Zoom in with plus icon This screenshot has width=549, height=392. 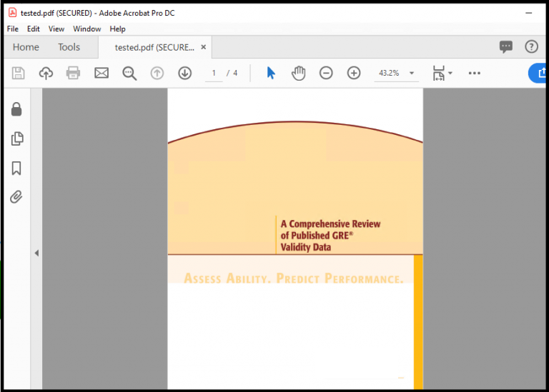tap(354, 73)
